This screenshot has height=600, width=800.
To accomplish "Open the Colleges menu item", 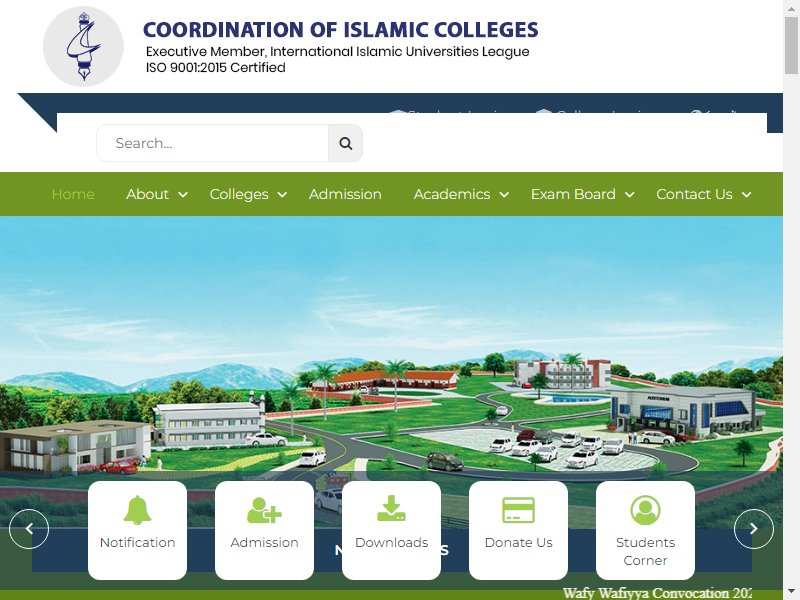I will 239,194.
